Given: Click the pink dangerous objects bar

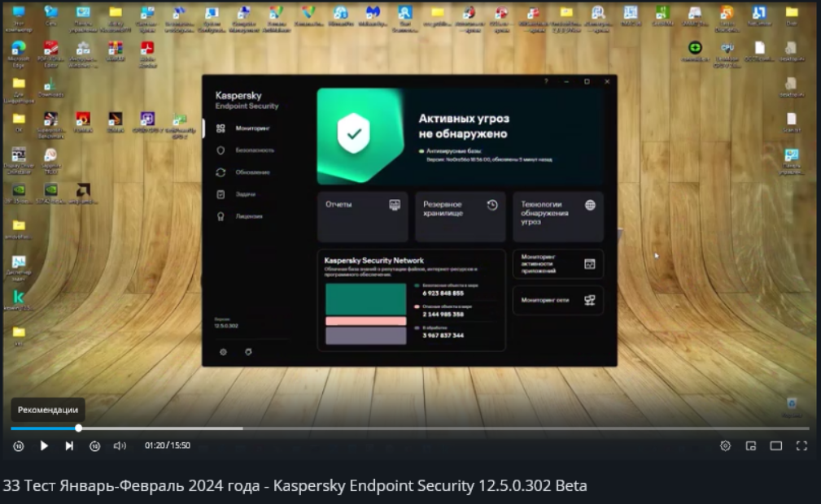Looking at the screenshot, I should tap(365, 321).
